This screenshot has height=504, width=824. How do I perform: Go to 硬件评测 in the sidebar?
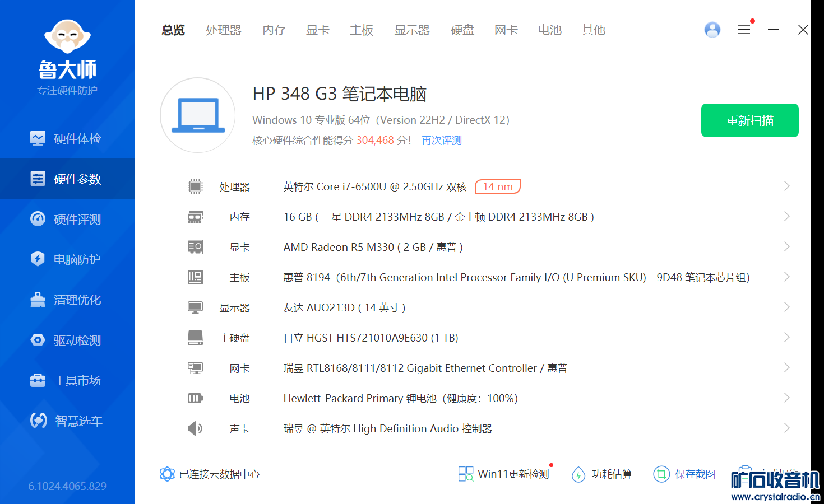click(67, 219)
